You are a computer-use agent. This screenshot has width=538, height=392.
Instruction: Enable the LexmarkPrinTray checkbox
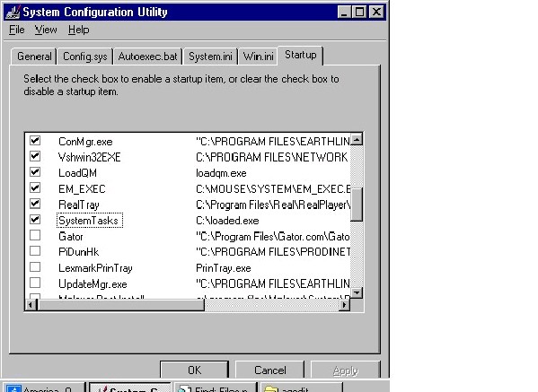tap(35, 267)
